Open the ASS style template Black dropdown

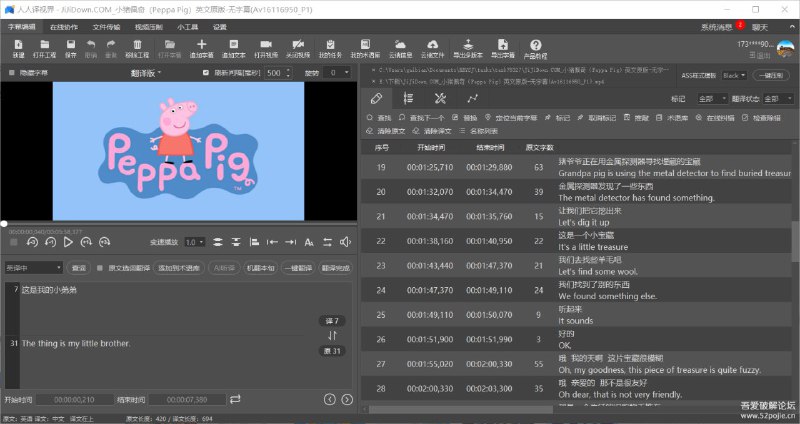[735, 75]
